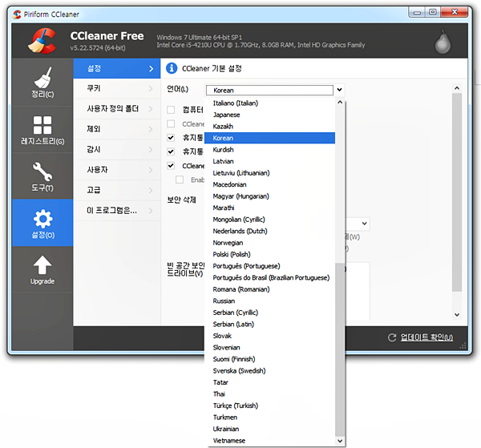Choose Português (Portuguese) from the list

(x=269, y=266)
